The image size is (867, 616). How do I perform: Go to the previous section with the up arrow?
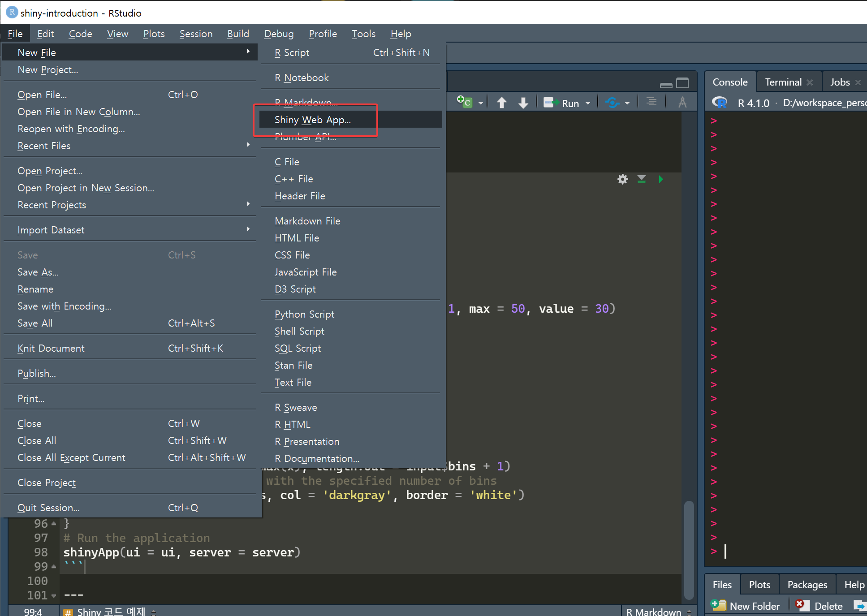[502, 103]
